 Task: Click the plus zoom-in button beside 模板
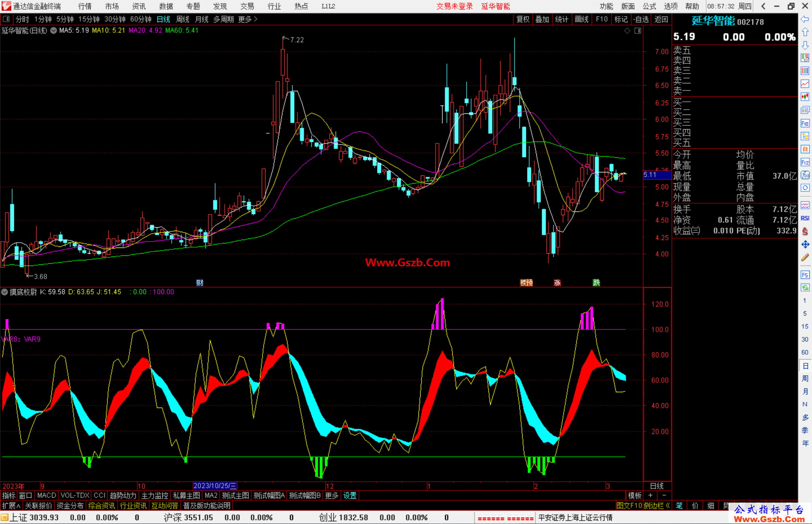point(650,495)
